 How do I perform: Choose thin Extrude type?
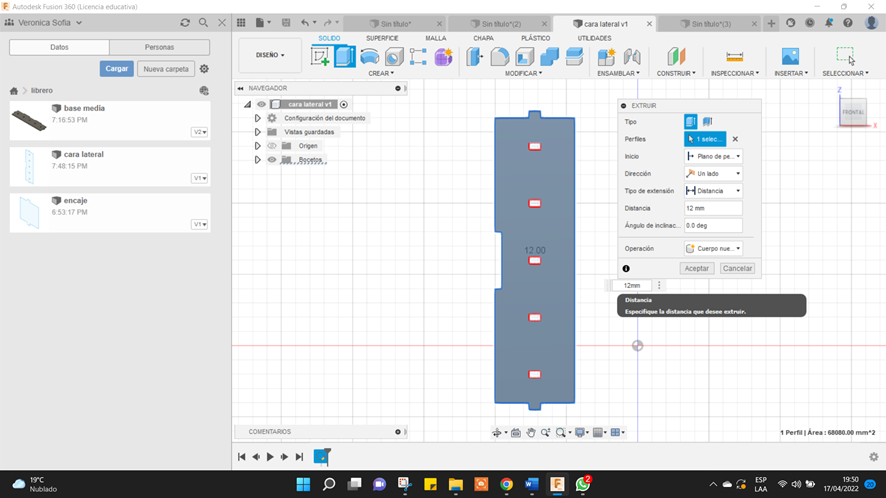tap(707, 122)
